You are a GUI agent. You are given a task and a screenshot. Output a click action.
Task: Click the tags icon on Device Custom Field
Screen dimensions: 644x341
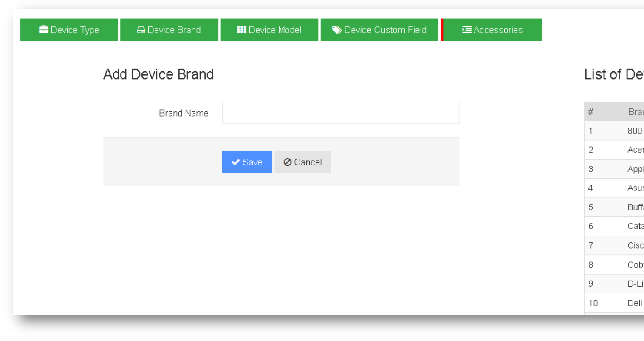tap(337, 29)
